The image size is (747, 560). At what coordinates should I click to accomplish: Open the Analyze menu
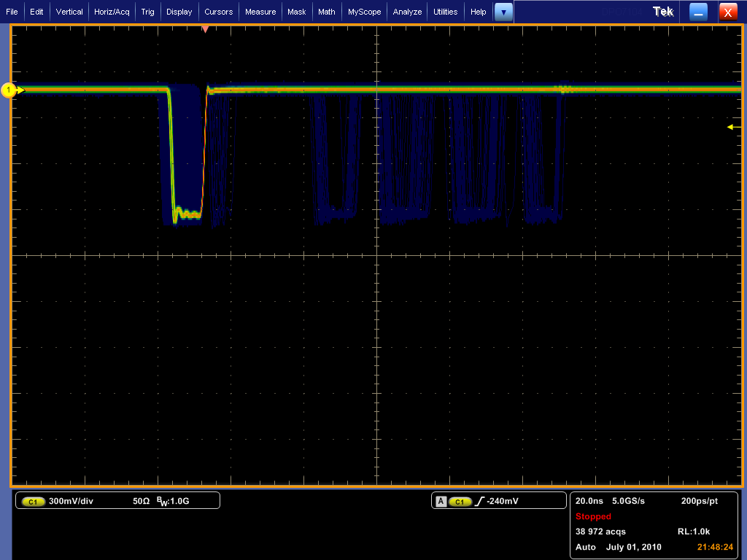(407, 12)
